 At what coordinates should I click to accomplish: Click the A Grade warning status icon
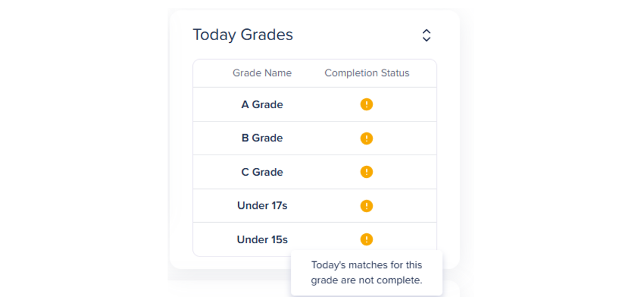coord(366,104)
